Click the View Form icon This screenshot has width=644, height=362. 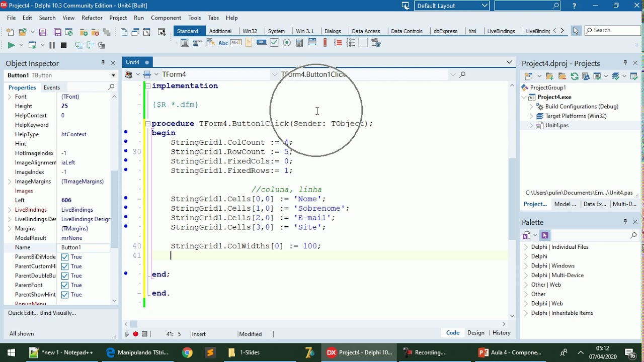[x=135, y=32]
